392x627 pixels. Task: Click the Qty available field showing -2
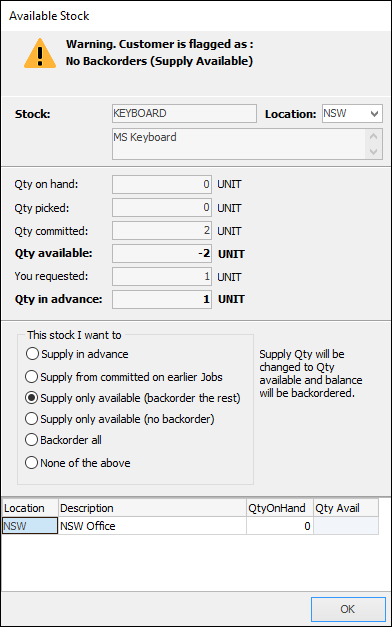[x=162, y=254]
